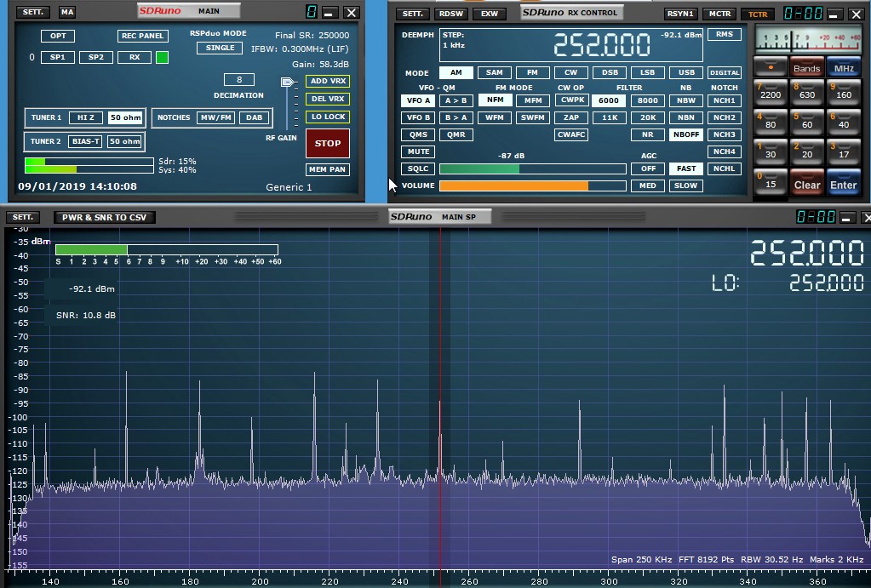The image size is (871, 588).
Task: Select HI Z input on Tuner 1
Action: 85,117
